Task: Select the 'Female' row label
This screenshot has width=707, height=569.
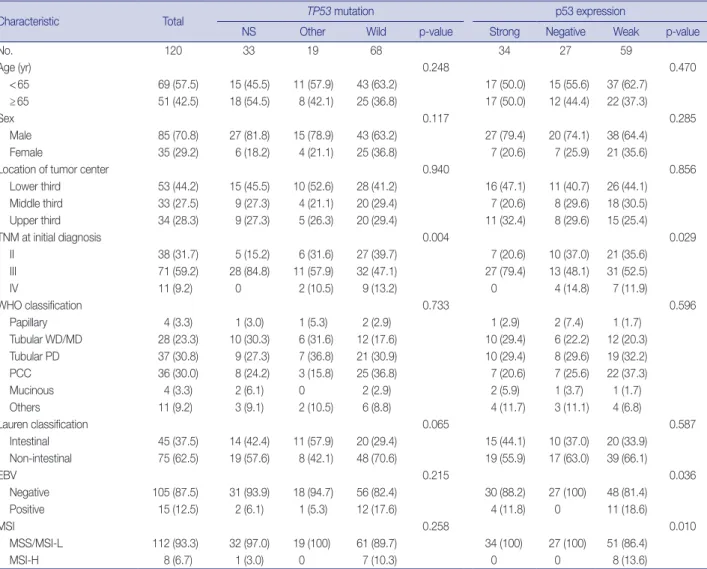Action: click(x=26, y=152)
